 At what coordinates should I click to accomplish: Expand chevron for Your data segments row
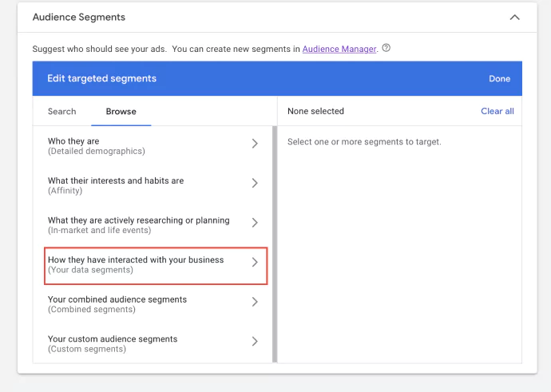(255, 262)
